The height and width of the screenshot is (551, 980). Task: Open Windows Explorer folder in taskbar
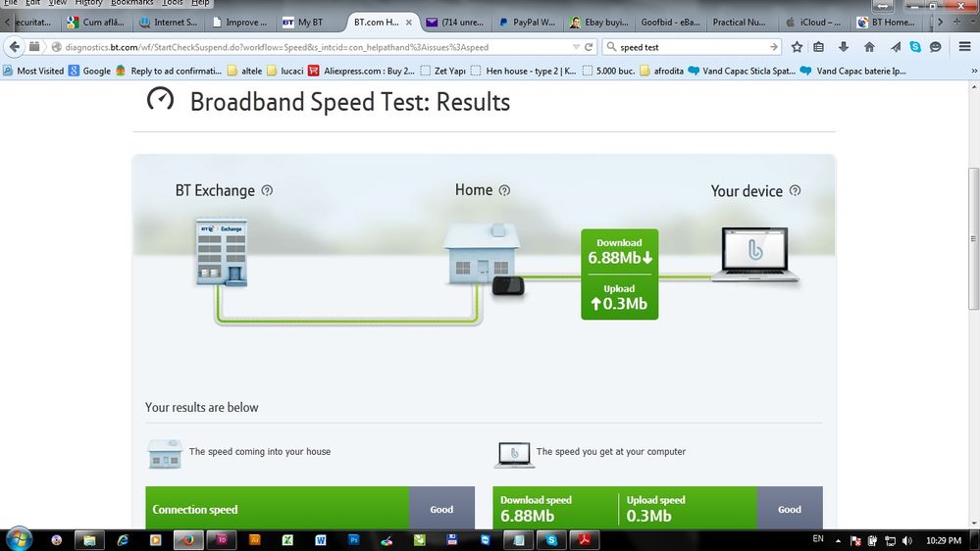point(89,540)
